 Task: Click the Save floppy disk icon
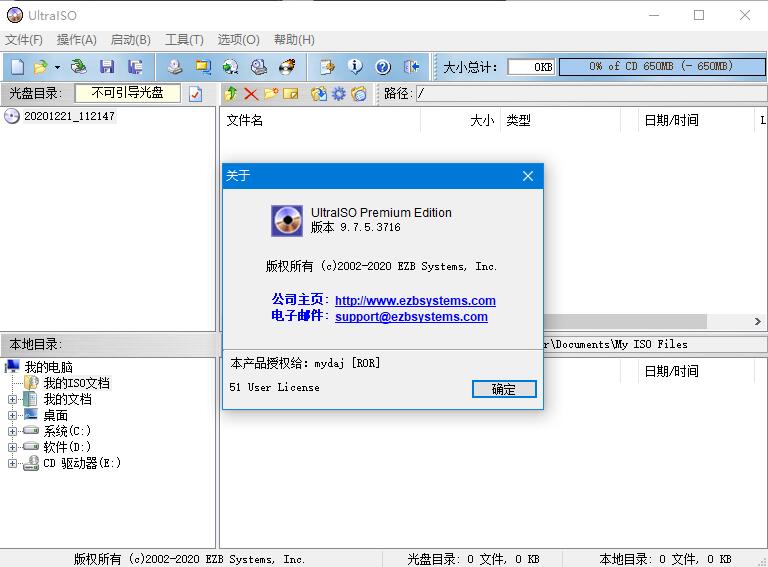107,67
